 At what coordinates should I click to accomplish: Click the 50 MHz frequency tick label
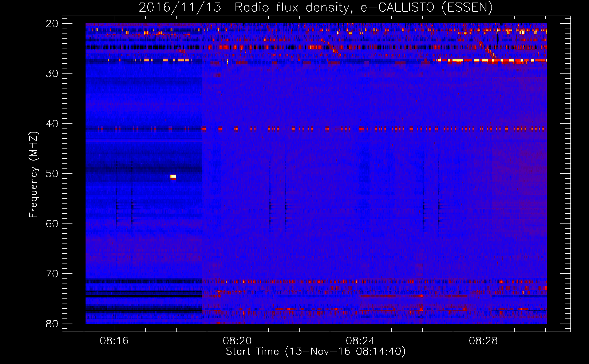(52, 174)
